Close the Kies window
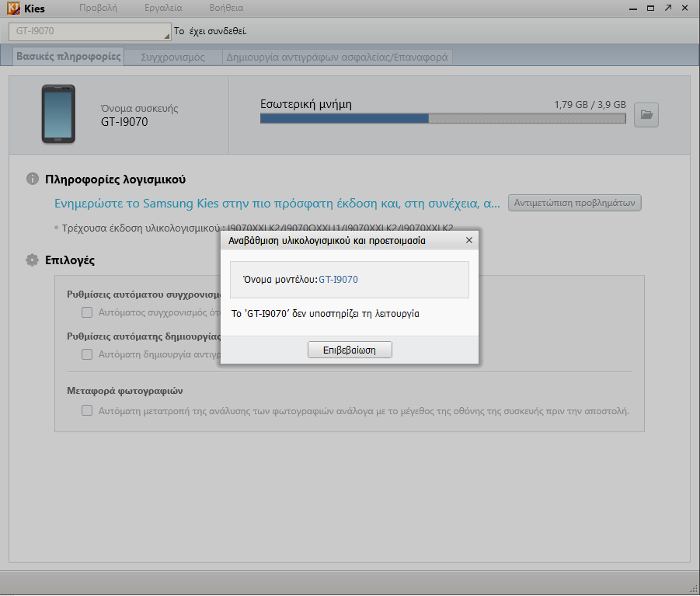 pyautogui.click(x=684, y=8)
